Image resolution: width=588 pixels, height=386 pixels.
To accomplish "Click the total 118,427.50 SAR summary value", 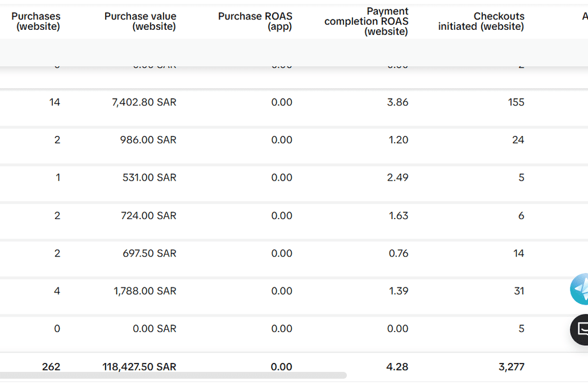I will 140,367.
